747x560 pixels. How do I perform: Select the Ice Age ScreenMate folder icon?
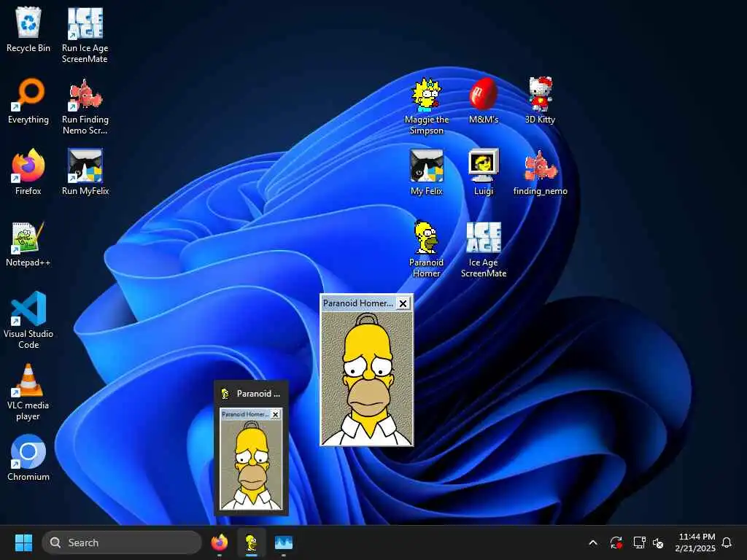click(x=483, y=249)
